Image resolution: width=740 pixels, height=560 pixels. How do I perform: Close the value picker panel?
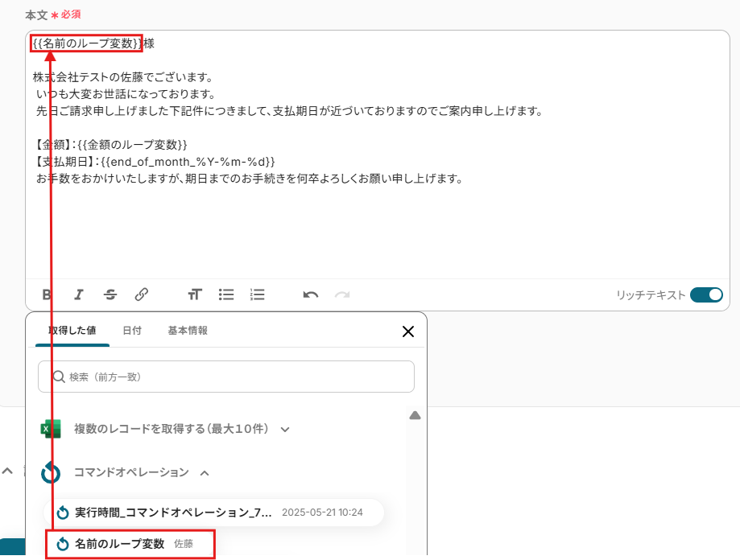tap(408, 331)
